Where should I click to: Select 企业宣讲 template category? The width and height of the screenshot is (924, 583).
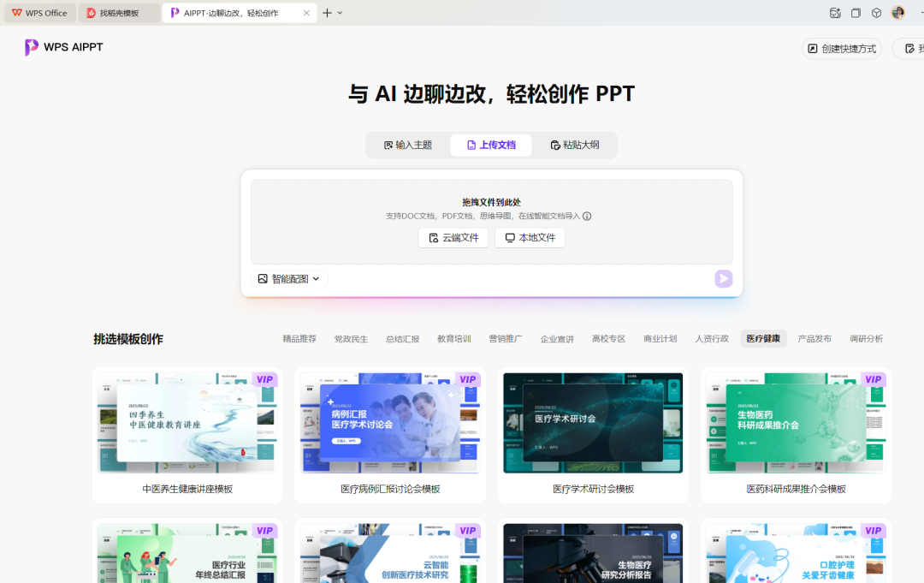557,339
